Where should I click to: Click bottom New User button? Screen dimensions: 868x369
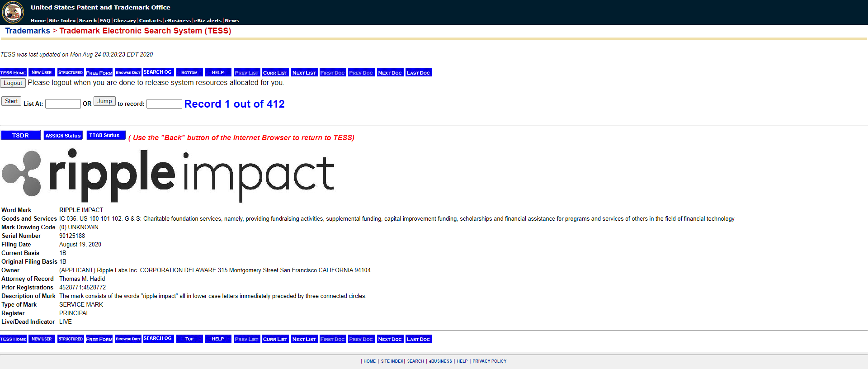[x=42, y=339]
